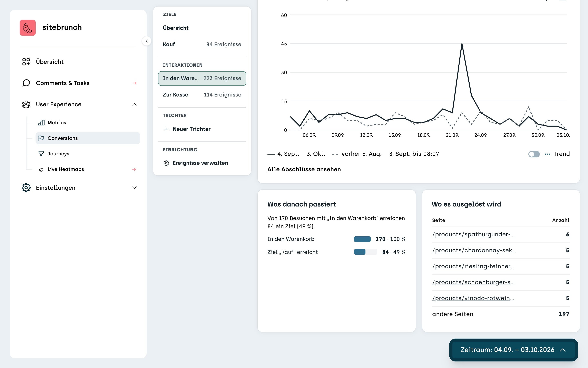
Task: Open the /products/schoenburger-s page link
Action: tap(473, 282)
